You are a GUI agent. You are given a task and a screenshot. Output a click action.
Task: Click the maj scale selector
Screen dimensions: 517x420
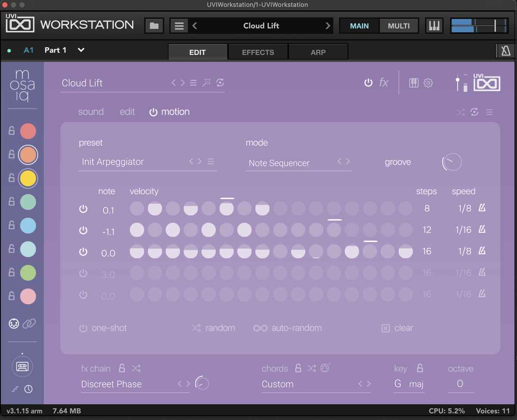pyautogui.click(x=417, y=384)
